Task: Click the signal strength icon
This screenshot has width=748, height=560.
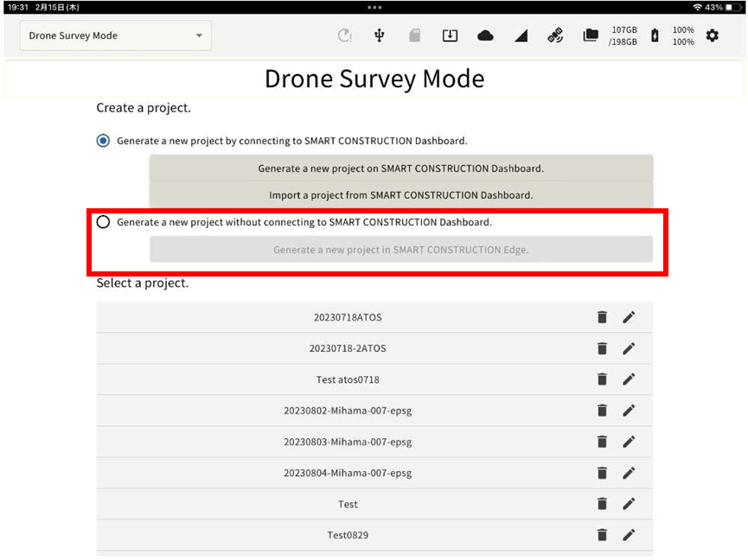Action: pos(521,35)
